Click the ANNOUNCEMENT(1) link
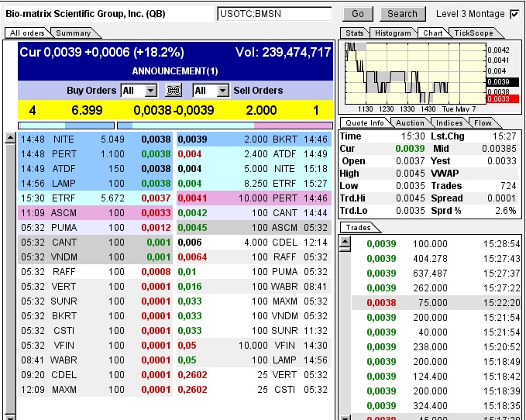 tap(175, 71)
